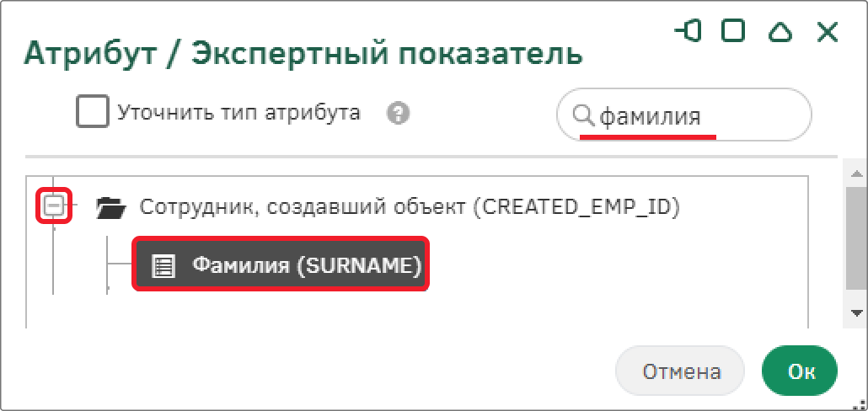Open help via the question mark icon
Screen dimensions: 868x411
click(x=398, y=114)
